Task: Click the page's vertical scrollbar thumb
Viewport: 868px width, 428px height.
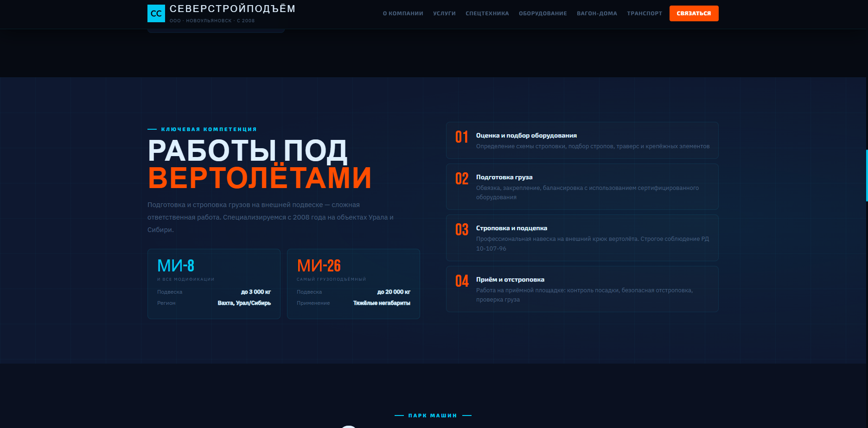Action: (867, 176)
